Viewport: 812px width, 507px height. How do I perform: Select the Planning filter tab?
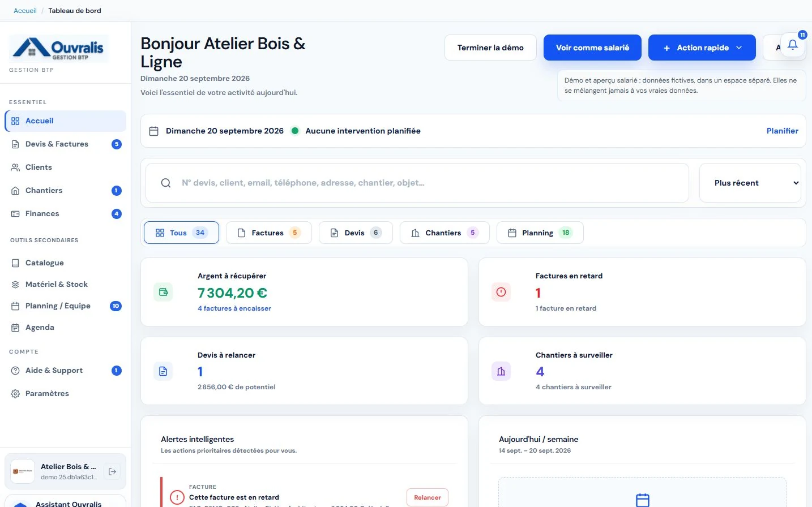[540, 233]
